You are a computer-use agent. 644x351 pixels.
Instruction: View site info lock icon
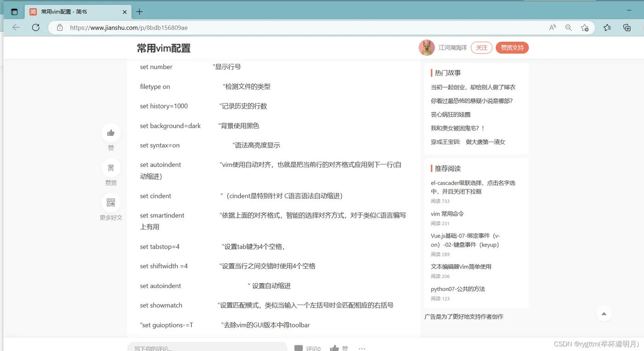pyautogui.click(x=59, y=28)
